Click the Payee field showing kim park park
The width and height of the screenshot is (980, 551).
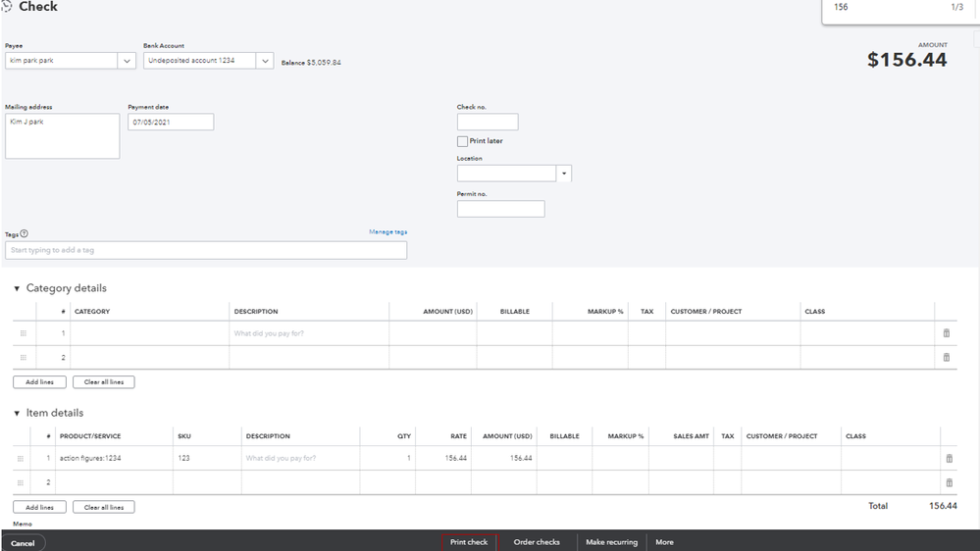coord(61,61)
